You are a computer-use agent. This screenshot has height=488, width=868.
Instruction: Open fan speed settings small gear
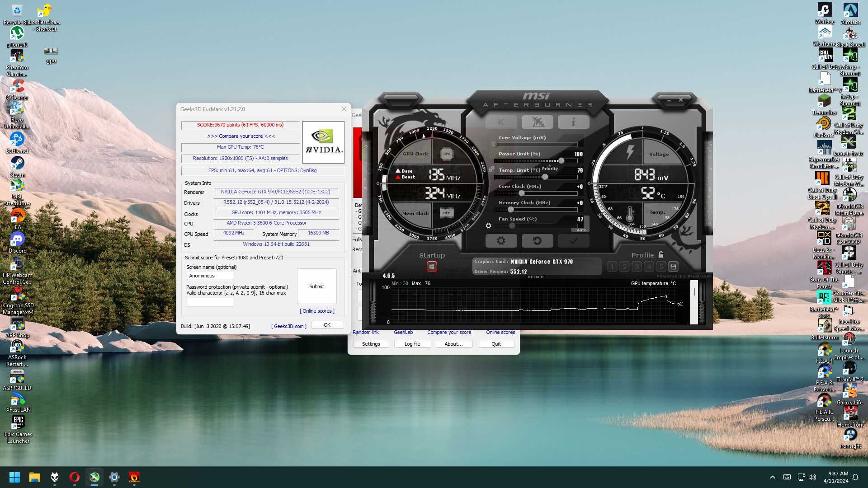pyautogui.click(x=488, y=225)
